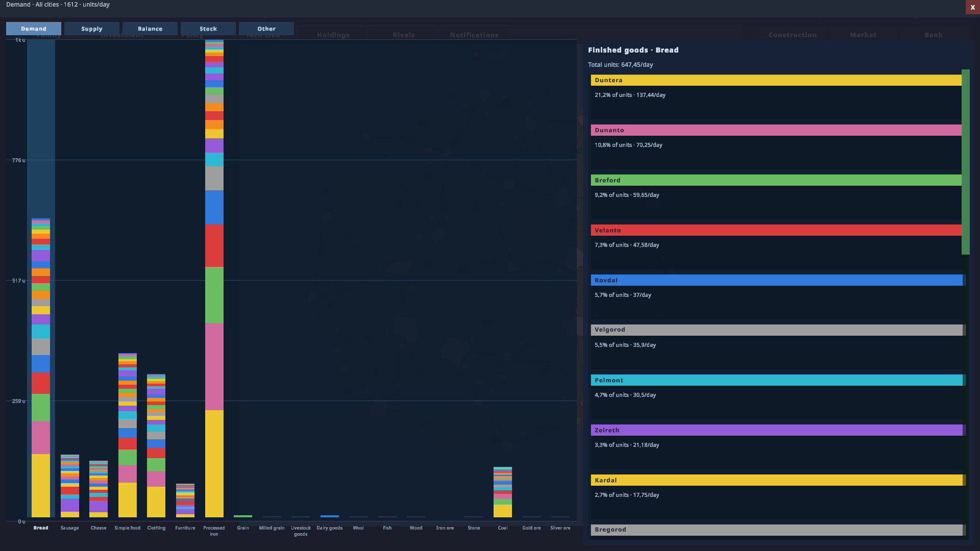Click Rovdal's 37/day share text
Image resolution: width=980 pixels, height=551 pixels.
623,295
